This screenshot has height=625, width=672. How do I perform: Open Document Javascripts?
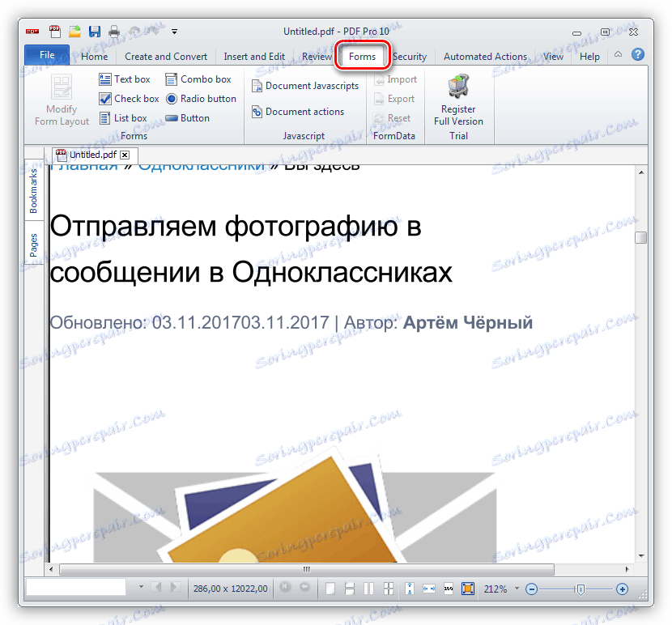point(305,86)
